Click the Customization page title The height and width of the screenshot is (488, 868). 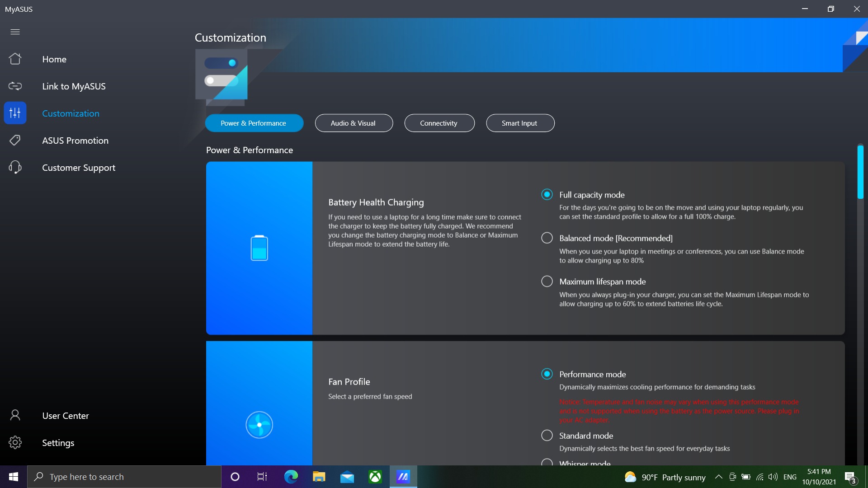[x=231, y=38]
